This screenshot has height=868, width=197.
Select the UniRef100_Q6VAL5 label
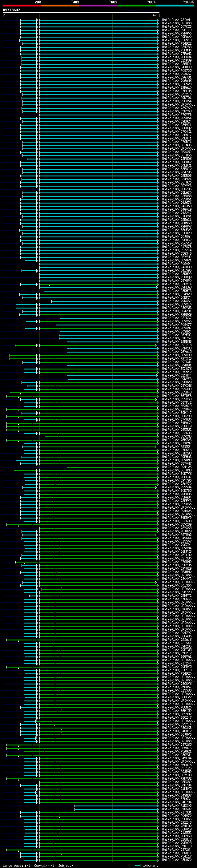tap(177, 352)
